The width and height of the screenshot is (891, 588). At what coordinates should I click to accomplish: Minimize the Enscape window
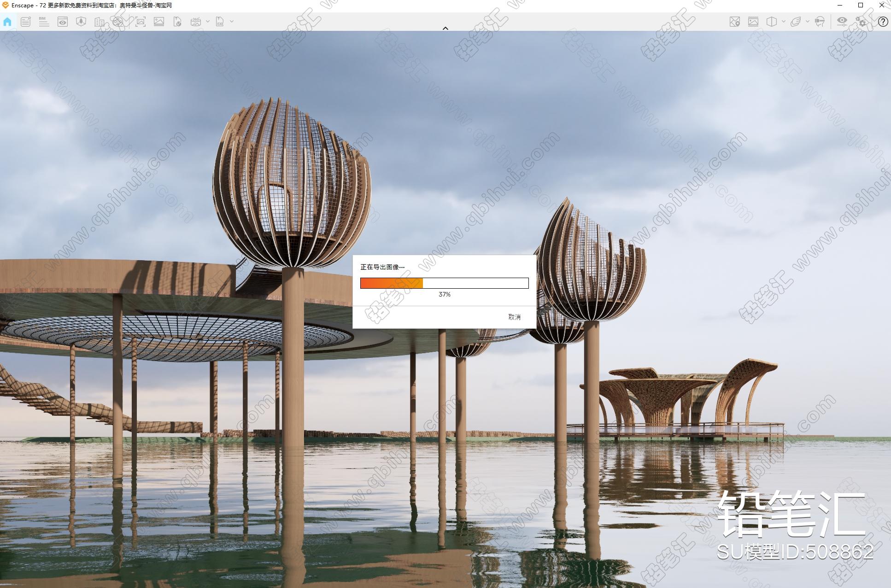[840, 6]
